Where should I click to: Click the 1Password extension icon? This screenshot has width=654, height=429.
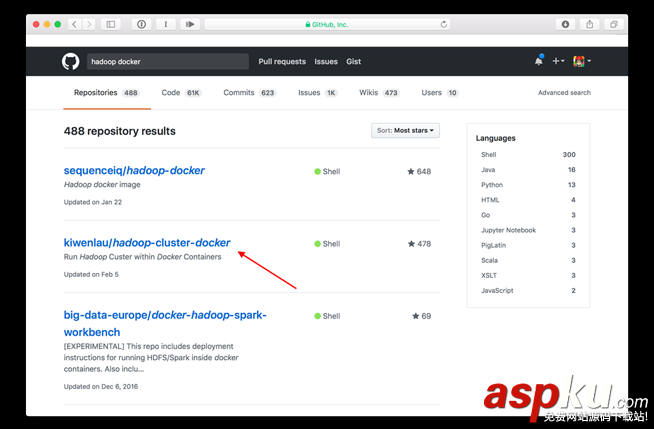(x=141, y=24)
